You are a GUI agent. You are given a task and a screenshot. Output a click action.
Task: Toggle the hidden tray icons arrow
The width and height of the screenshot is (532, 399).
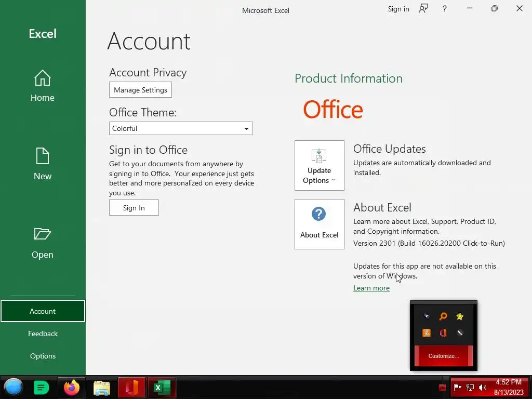pos(442,388)
